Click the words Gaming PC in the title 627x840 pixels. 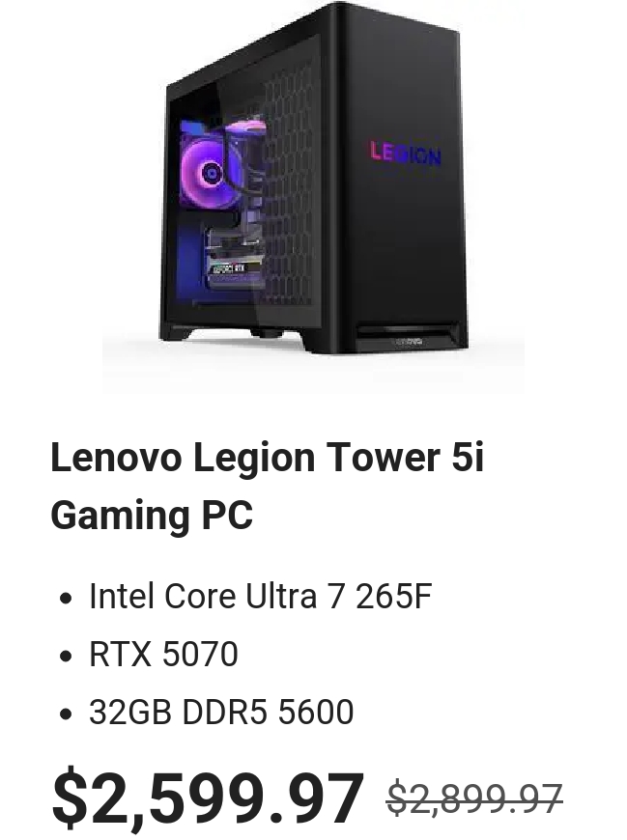(x=152, y=516)
